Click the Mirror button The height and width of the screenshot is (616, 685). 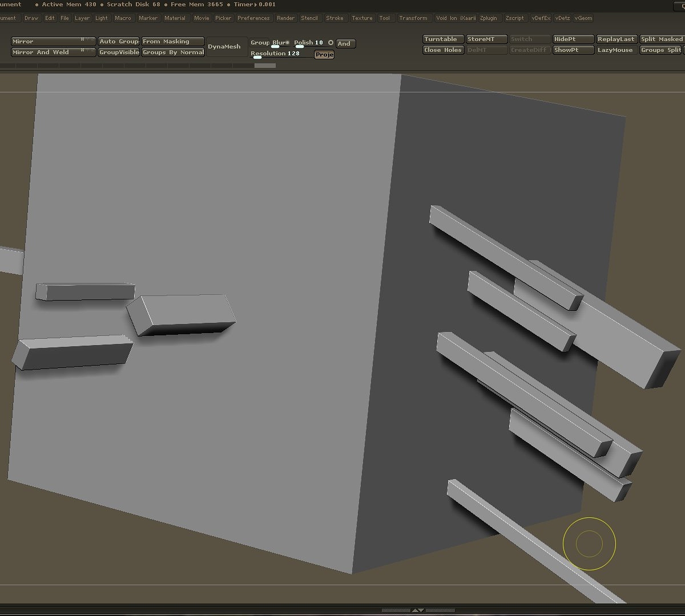[x=53, y=42]
